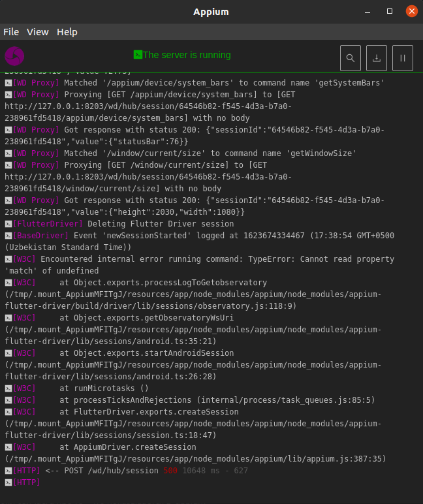Image resolution: width=423 pixels, height=504 pixels.
Task: Click the log icon beside the processTicksAndRejections line
Action: click(8, 400)
